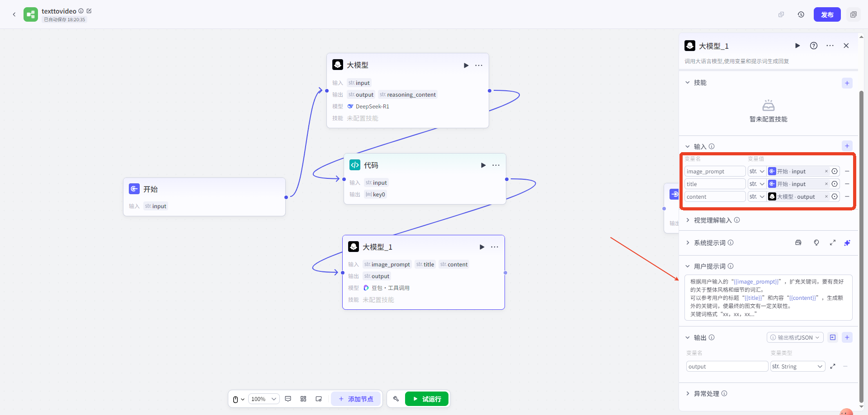Image resolution: width=868 pixels, height=415 pixels.
Task: Open the str. String variable type dropdown
Action: pos(797,366)
